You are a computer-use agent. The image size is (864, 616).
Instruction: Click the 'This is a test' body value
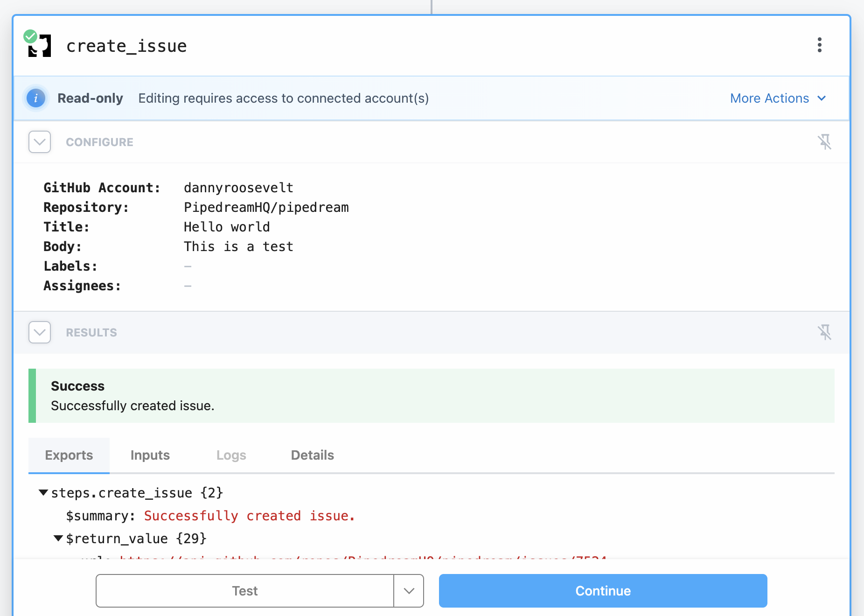click(238, 246)
